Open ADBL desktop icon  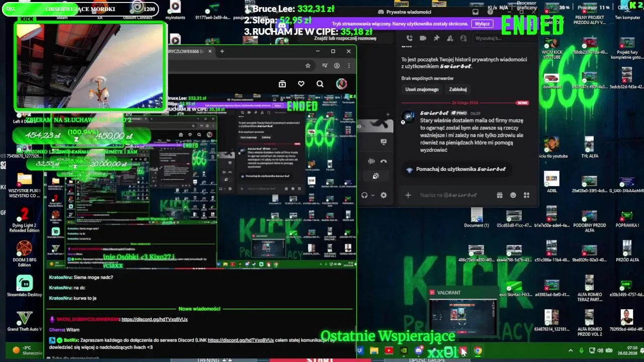coord(552,183)
